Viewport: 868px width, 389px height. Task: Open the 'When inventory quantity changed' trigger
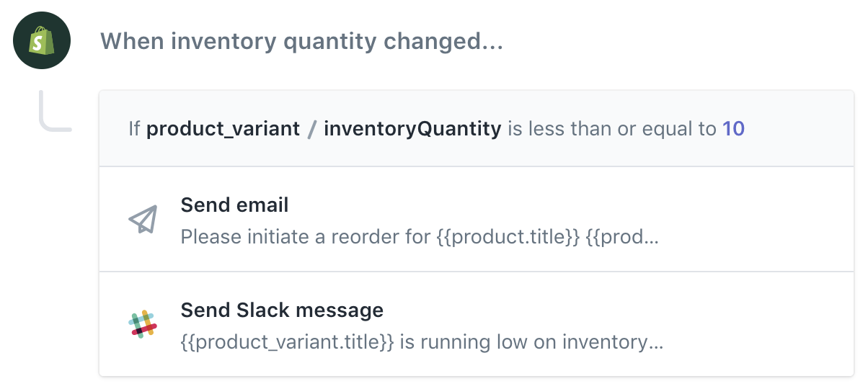301,41
